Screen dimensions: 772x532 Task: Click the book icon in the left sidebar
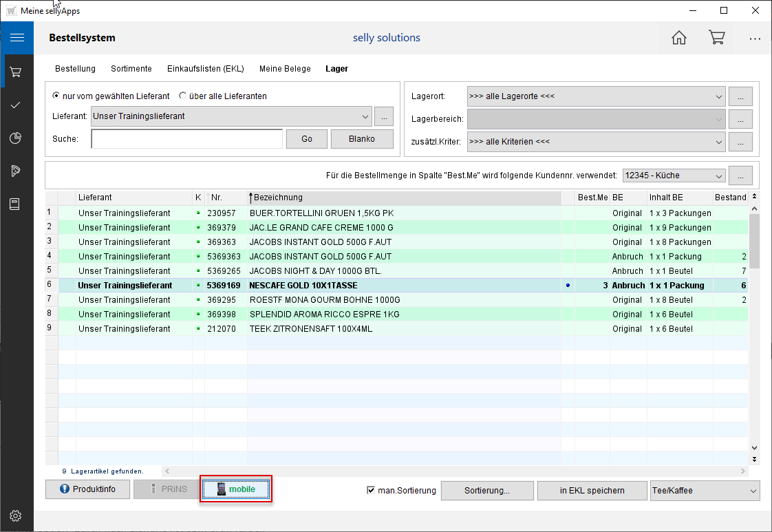pyautogui.click(x=17, y=204)
